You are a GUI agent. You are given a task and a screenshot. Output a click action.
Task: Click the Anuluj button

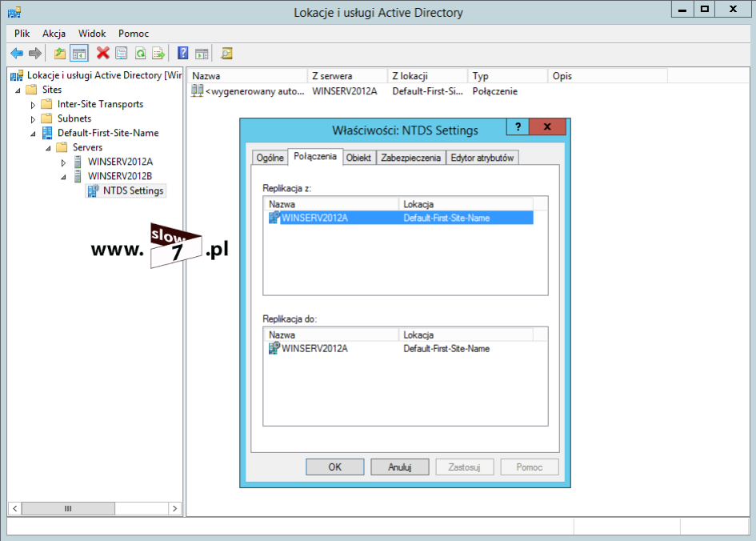click(400, 467)
